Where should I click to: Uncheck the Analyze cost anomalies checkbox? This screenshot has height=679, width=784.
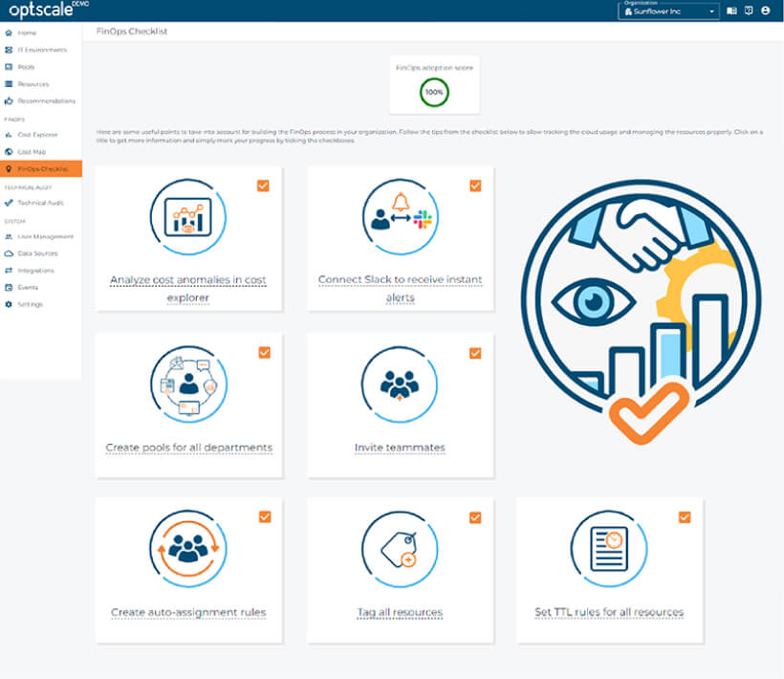click(263, 186)
